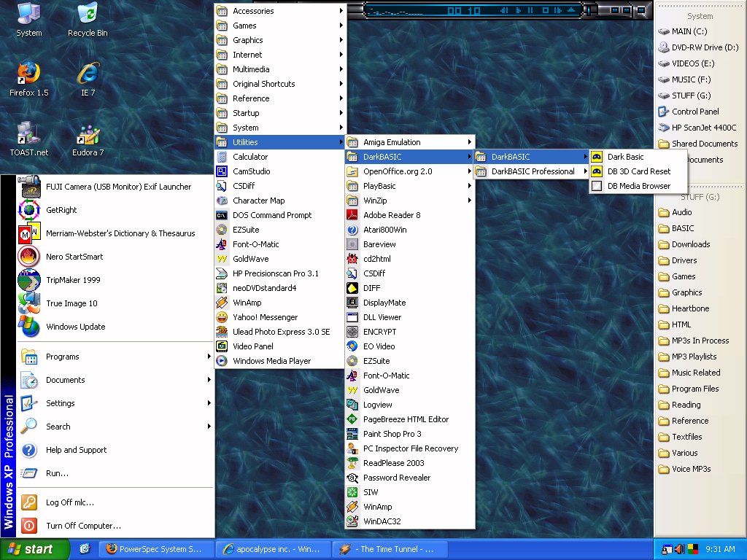747x560 pixels.
Task: Open the Recycle Bin desktop icon
Action: [x=88, y=20]
